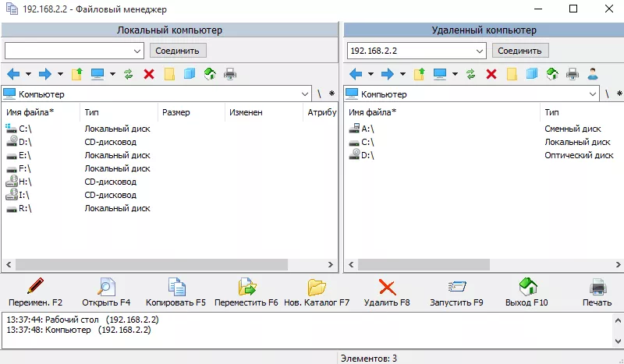
Task: Click local root backslash button
Action: (x=319, y=94)
